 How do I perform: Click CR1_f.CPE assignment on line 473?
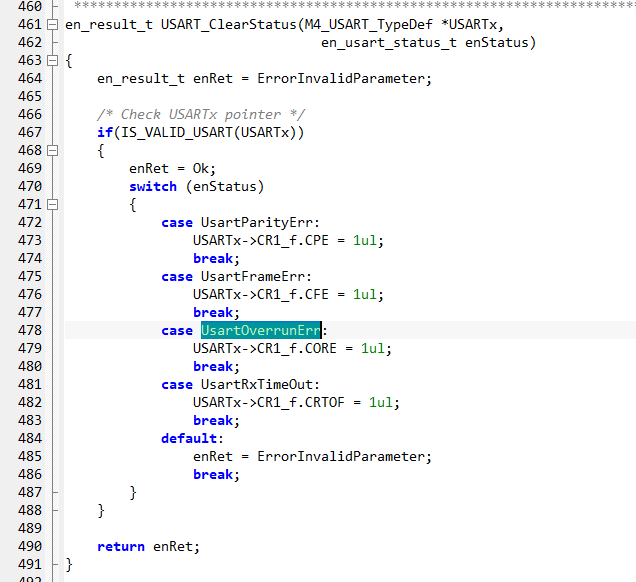tap(288, 241)
